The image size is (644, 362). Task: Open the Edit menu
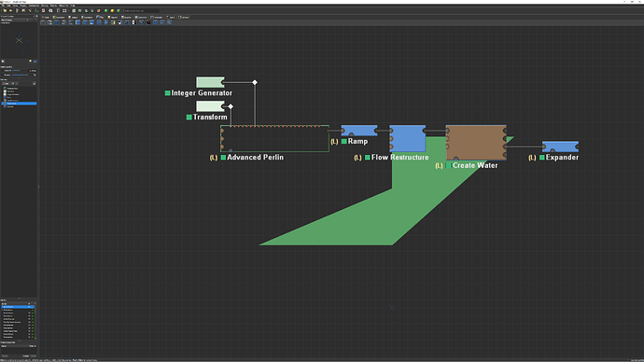[8, 6]
